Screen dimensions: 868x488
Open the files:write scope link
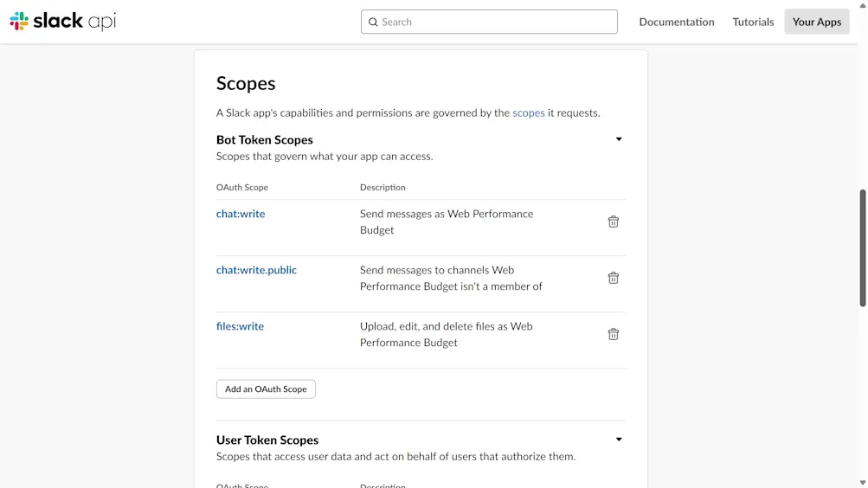(240, 326)
